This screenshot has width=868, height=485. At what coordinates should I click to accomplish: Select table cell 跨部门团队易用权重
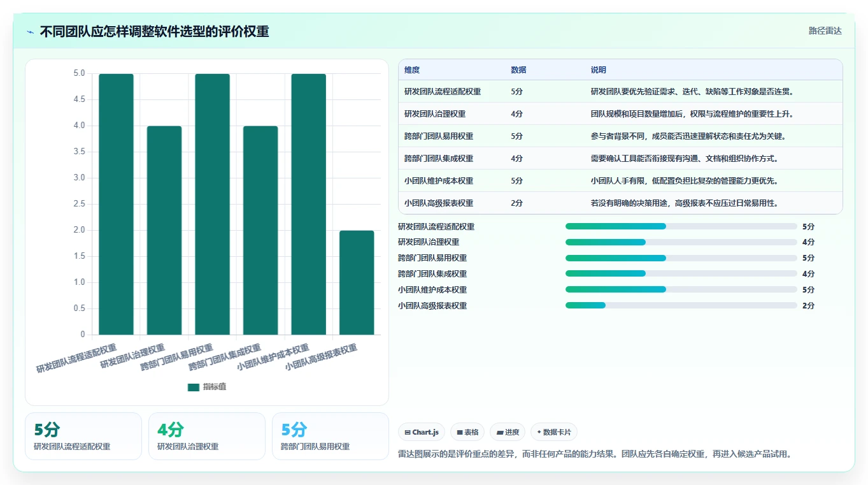[x=439, y=136]
